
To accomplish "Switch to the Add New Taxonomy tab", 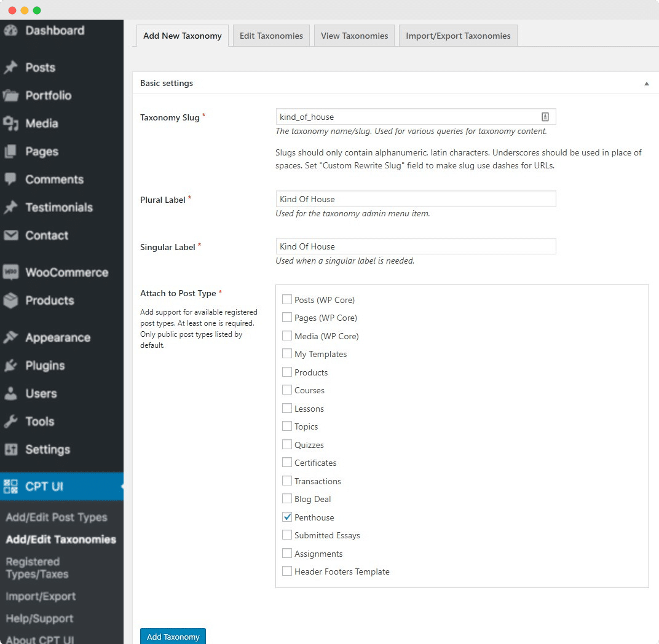I will (183, 36).
